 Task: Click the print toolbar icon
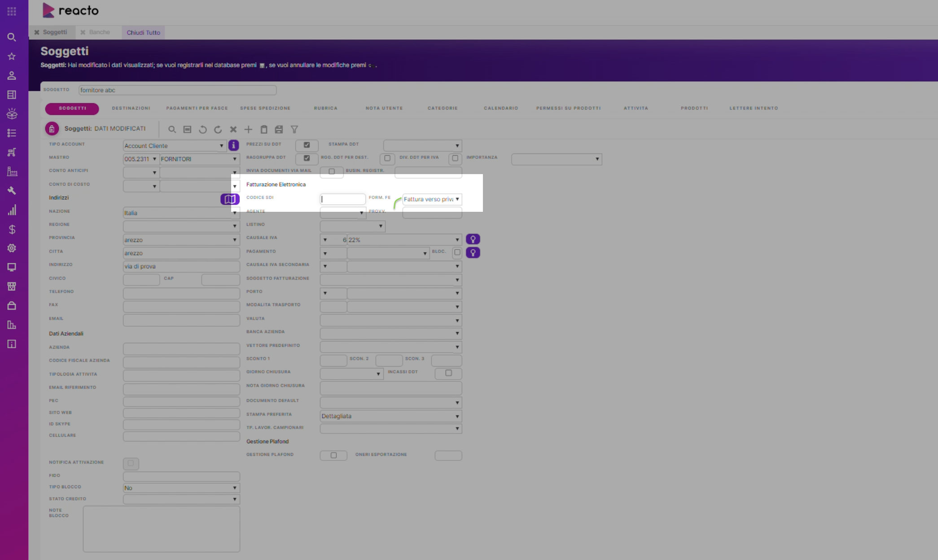point(279,129)
